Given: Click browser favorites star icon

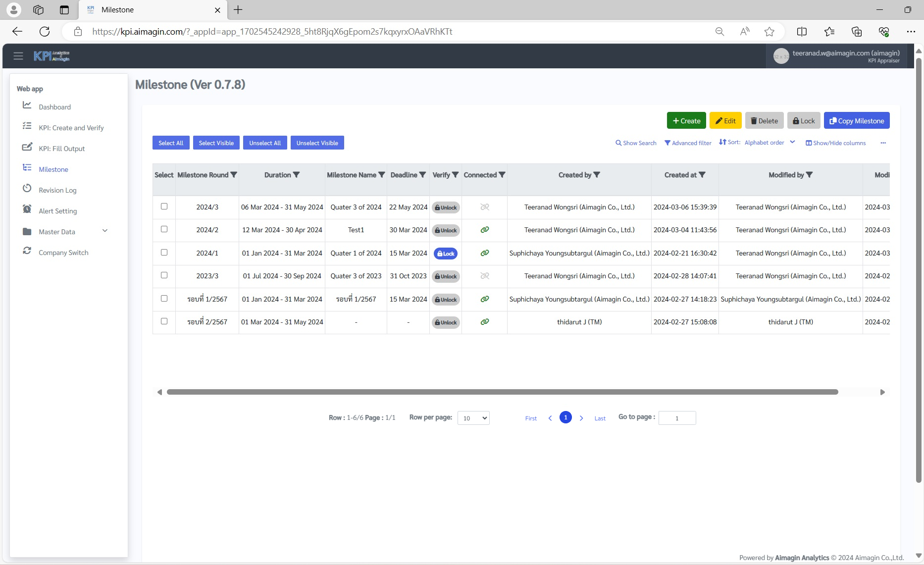Looking at the screenshot, I should point(769,32).
